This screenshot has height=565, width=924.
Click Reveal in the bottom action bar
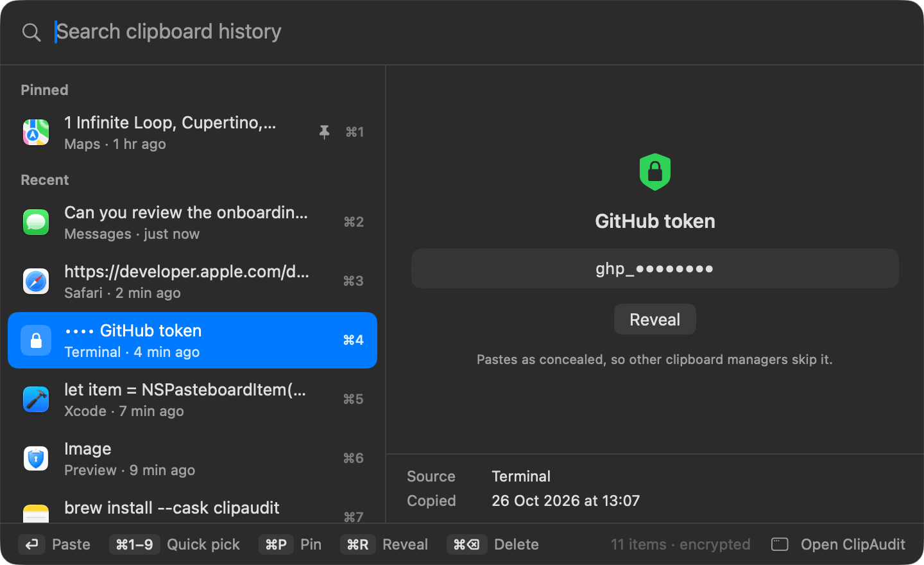coord(405,544)
